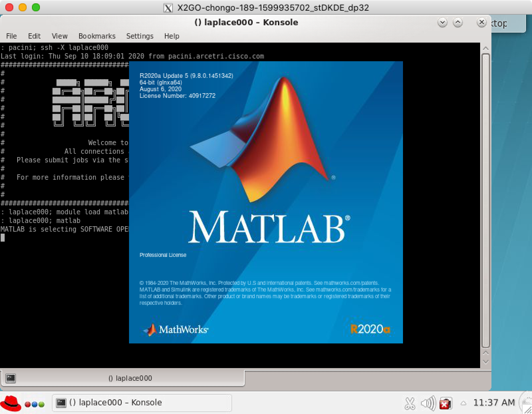Open the Settings menu
Screen dimensions: 532x414
tap(140, 36)
